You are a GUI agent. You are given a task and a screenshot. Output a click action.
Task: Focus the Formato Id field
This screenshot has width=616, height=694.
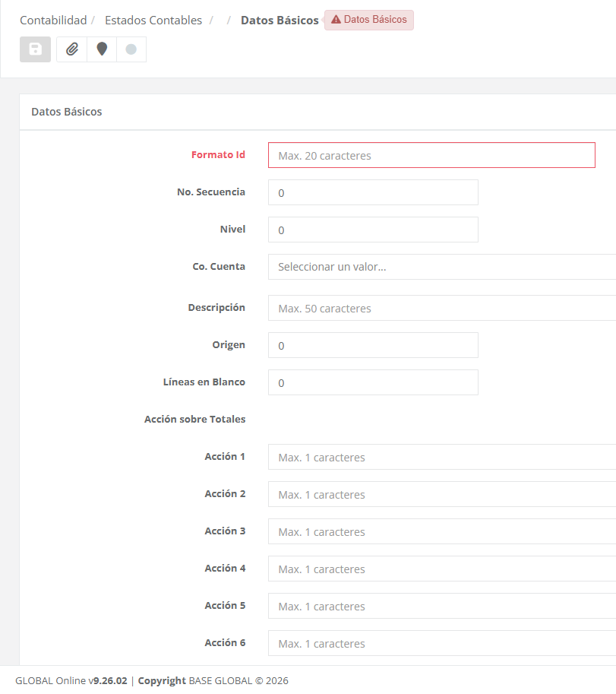point(431,155)
